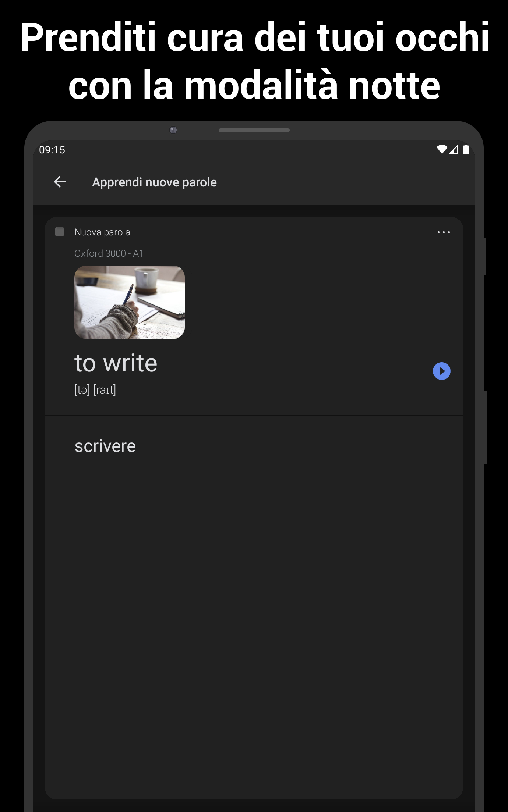The width and height of the screenshot is (508, 812).
Task: Toggle the Nuova parola checkbox
Action: pyautogui.click(x=60, y=232)
